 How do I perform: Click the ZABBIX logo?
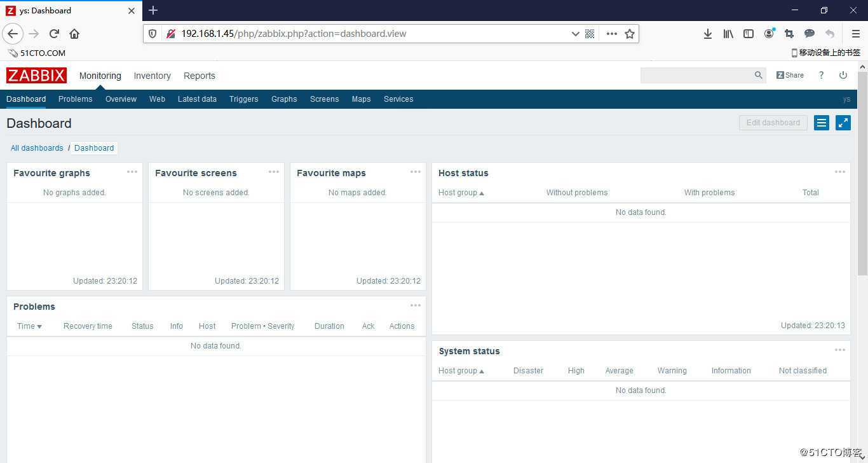tap(36, 75)
